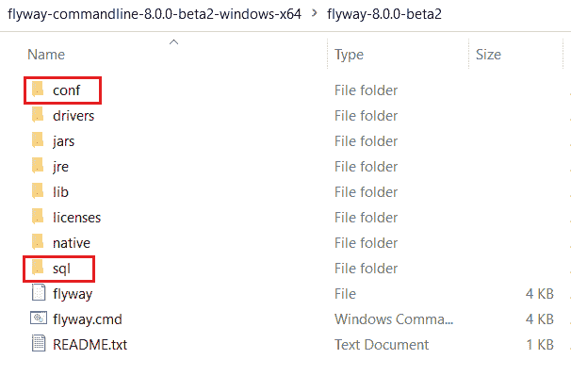571x392 pixels.
Task: Select the jre folder icon
Action: tap(38, 166)
